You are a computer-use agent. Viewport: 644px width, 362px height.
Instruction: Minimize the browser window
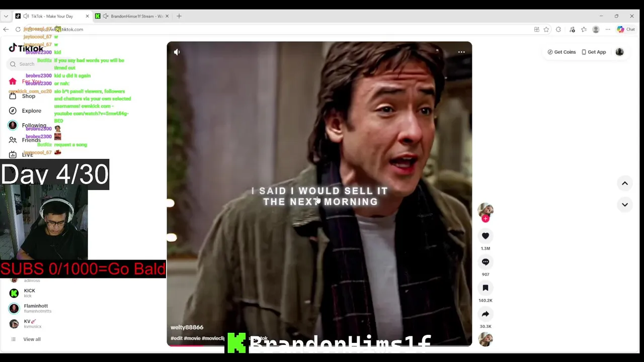pyautogui.click(x=601, y=16)
